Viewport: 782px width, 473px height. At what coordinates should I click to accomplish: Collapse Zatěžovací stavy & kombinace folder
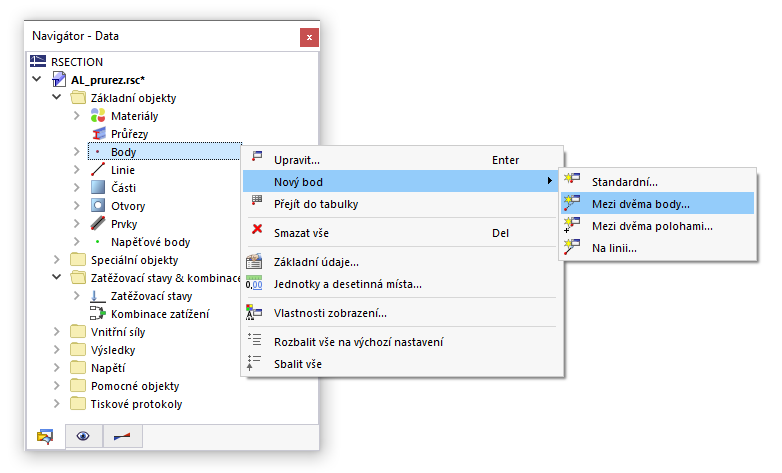pyautogui.click(x=56, y=277)
